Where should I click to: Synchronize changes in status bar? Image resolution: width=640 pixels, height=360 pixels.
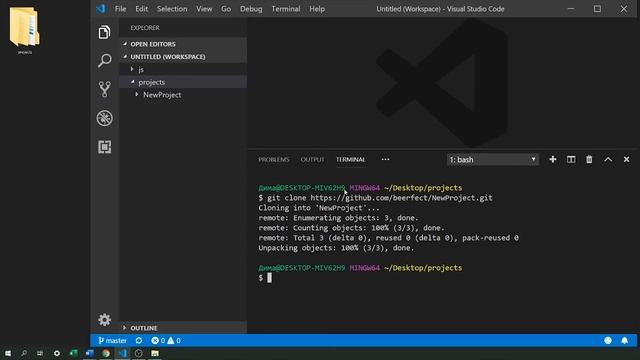(x=139, y=340)
